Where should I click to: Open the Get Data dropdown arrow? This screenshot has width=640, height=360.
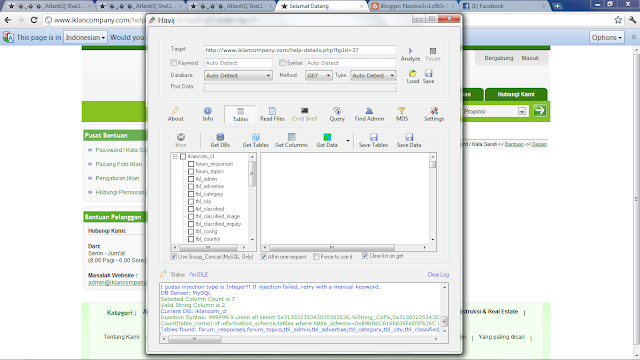(x=348, y=141)
